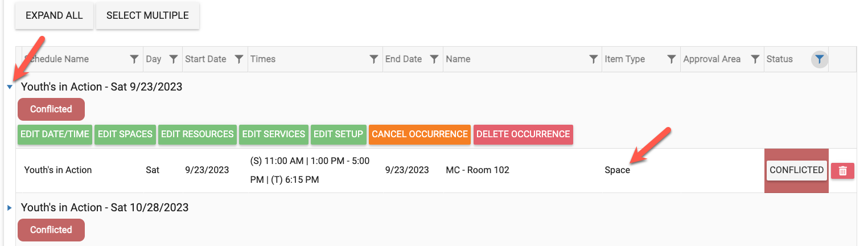
Task: Open Edit Spaces for the occurrence
Action: (125, 134)
